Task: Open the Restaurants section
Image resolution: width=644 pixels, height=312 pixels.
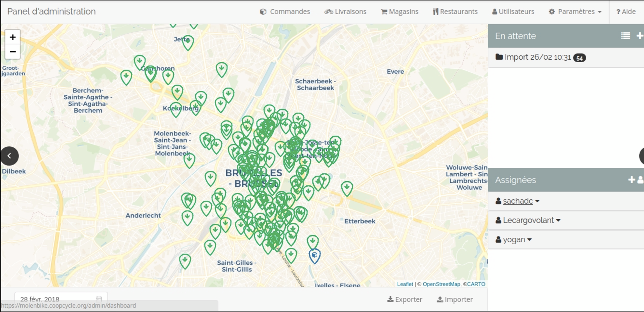Action: (x=455, y=12)
